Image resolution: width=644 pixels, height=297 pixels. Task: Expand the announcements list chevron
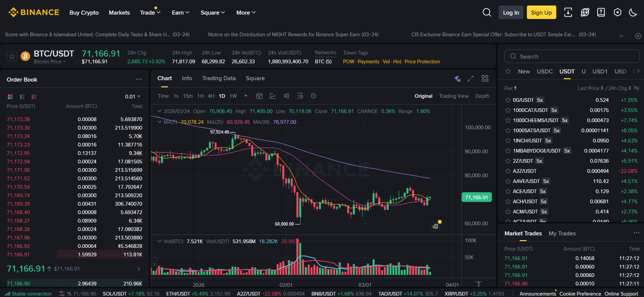pos(621,36)
